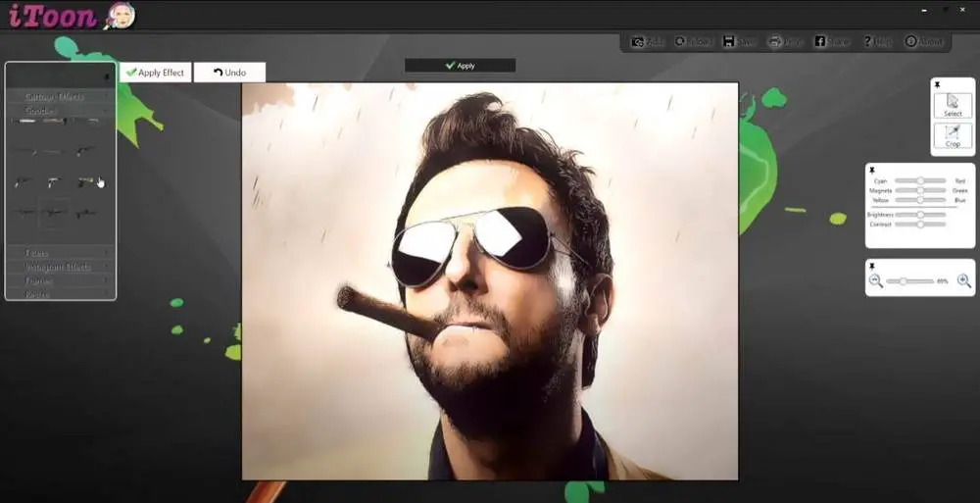Click the zoom out magnifier icon
980x503 pixels.
pos(876,281)
